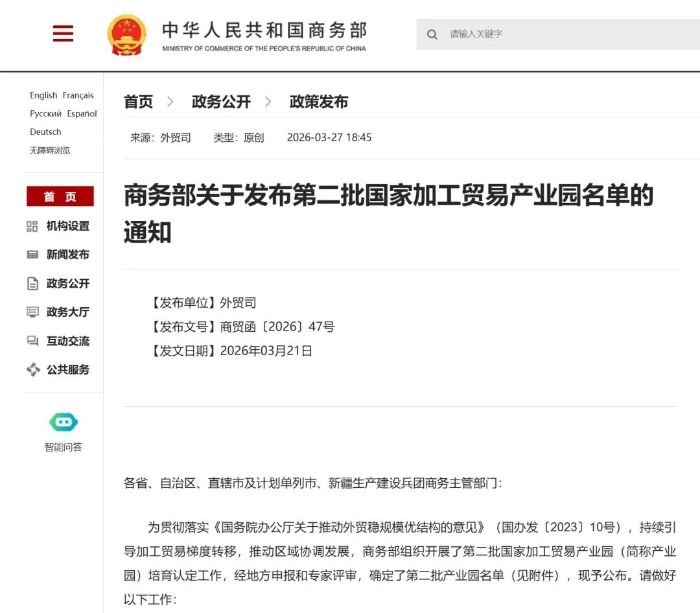This screenshot has height=613, width=700.
Task: Click the national emblem logo
Action: (126, 34)
